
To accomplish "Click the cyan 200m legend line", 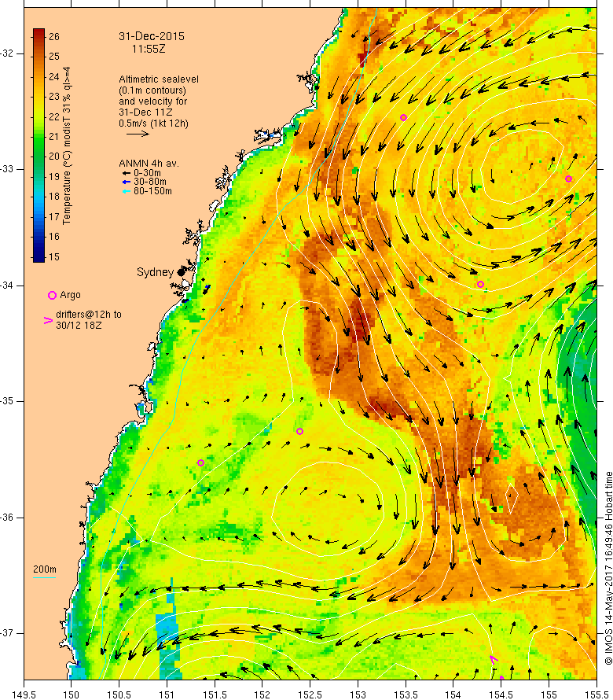I will pyautogui.click(x=45, y=577).
